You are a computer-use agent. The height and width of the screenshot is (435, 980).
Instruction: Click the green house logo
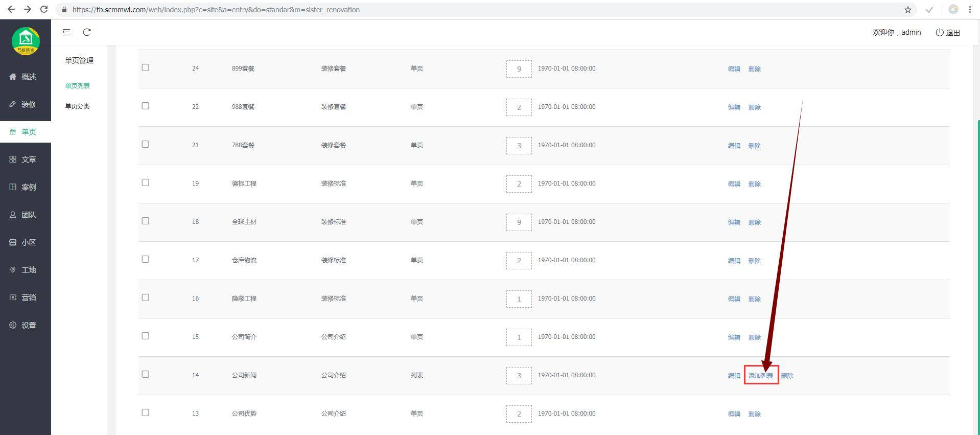click(x=26, y=41)
